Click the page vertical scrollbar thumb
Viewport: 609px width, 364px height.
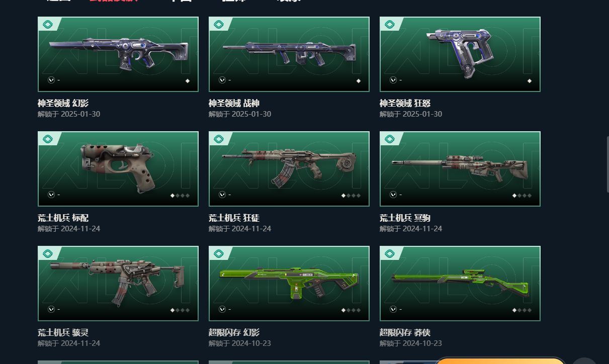click(607, 163)
